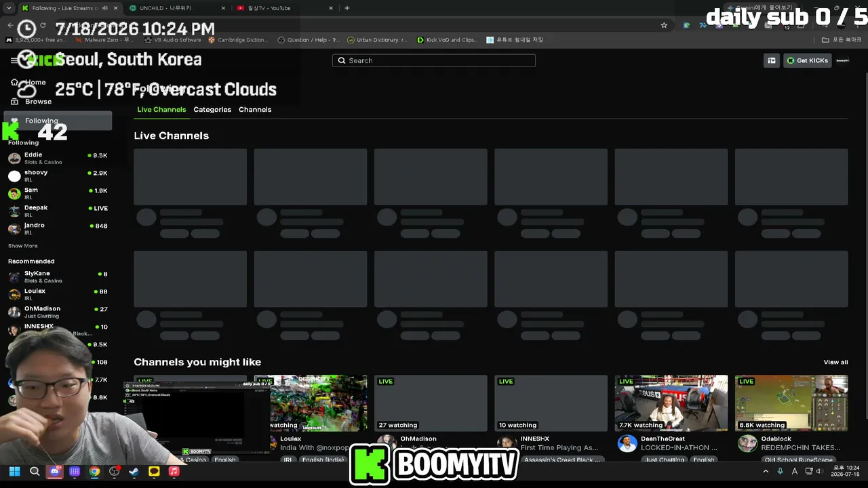
Task: Click Eddie's avatar in Following list
Action: (x=14, y=159)
